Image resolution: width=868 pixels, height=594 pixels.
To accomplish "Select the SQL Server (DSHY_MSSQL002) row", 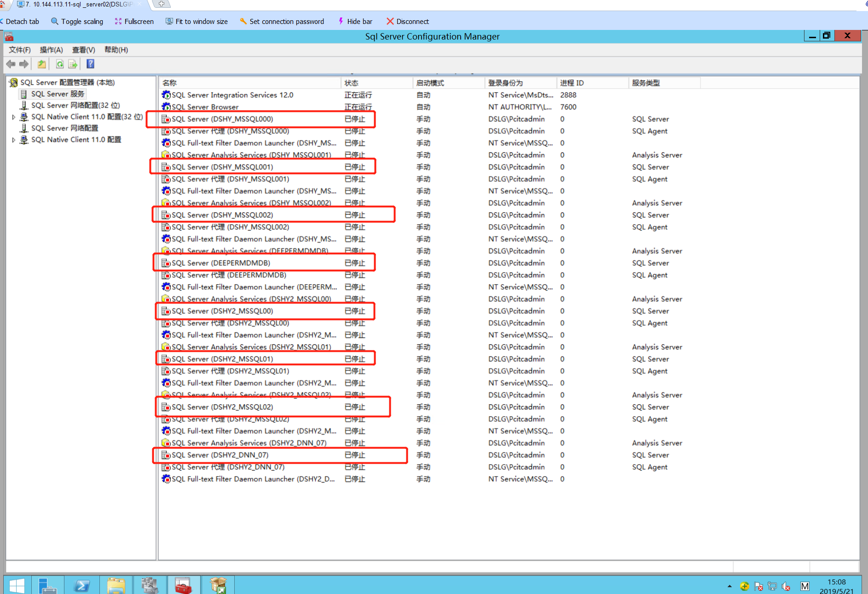I will point(430,215).
